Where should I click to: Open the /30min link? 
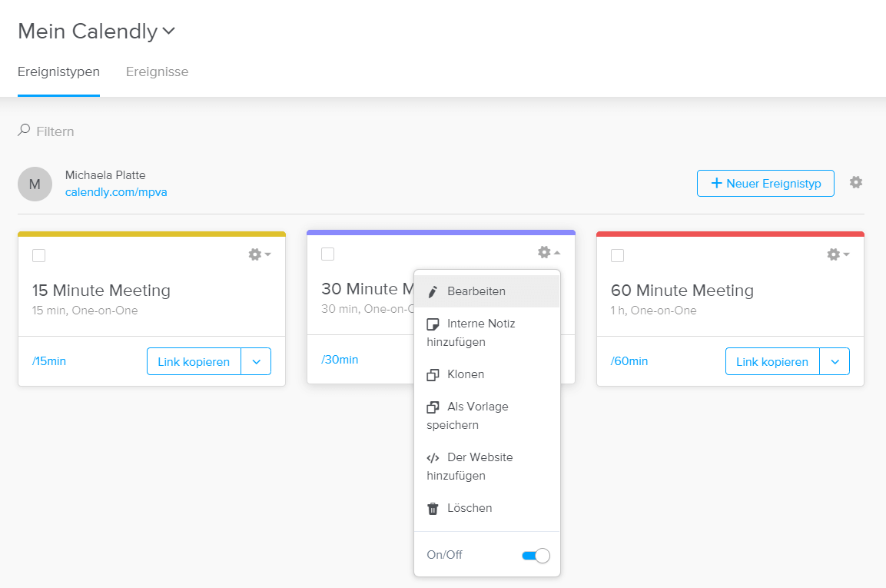pos(340,360)
